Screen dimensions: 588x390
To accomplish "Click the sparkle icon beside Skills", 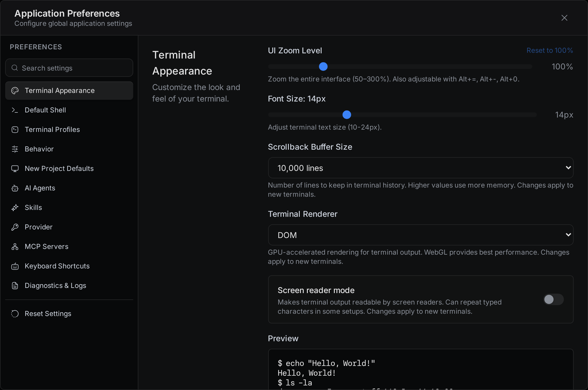I will point(15,208).
